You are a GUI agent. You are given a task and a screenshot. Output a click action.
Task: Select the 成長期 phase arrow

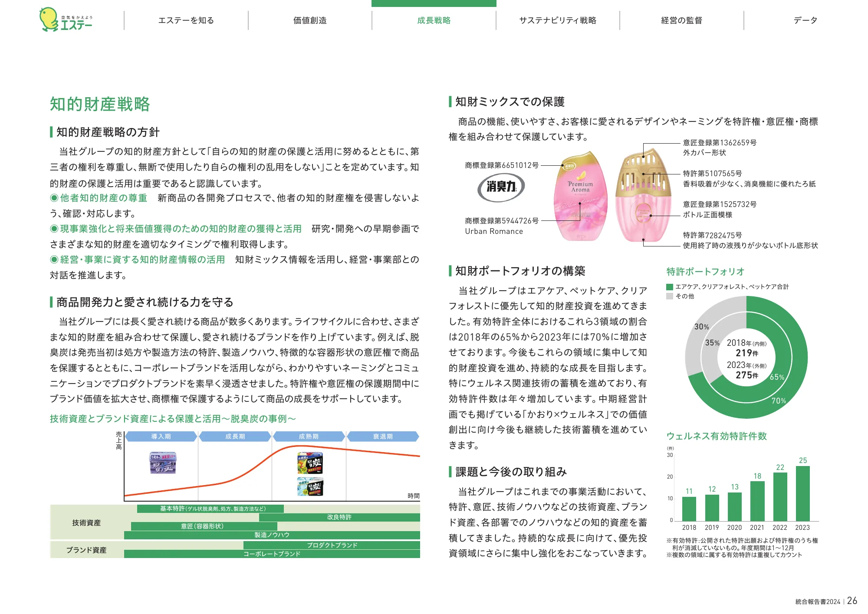coord(235,437)
